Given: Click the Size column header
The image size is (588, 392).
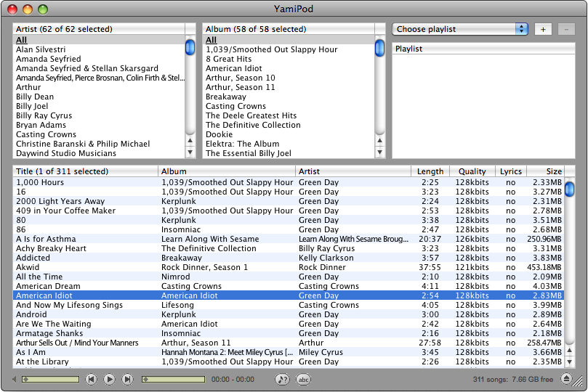Looking at the screenshot, I should 553,171.
